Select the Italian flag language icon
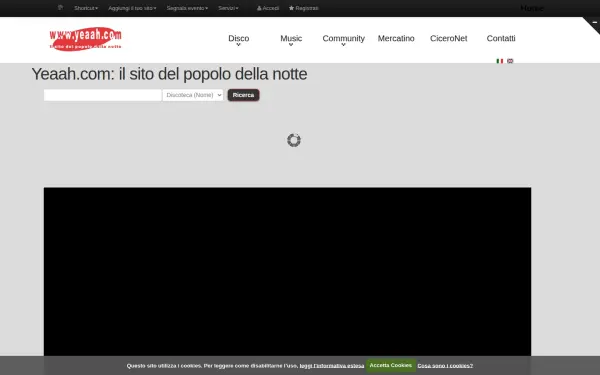Screen dimensions: 600x375 (x=500, y=61)
